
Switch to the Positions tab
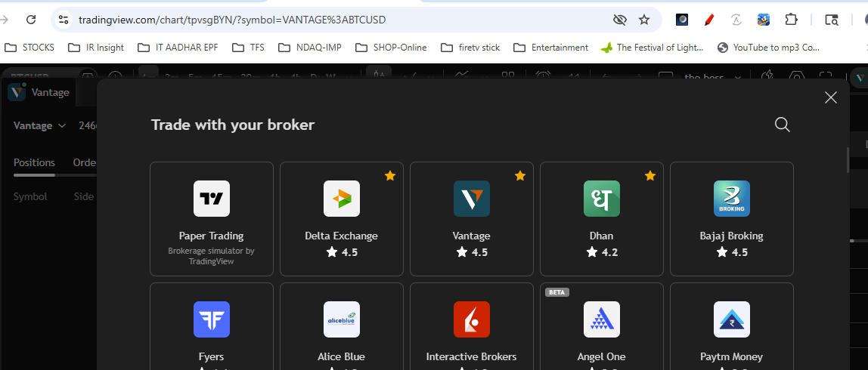(34, 162)
